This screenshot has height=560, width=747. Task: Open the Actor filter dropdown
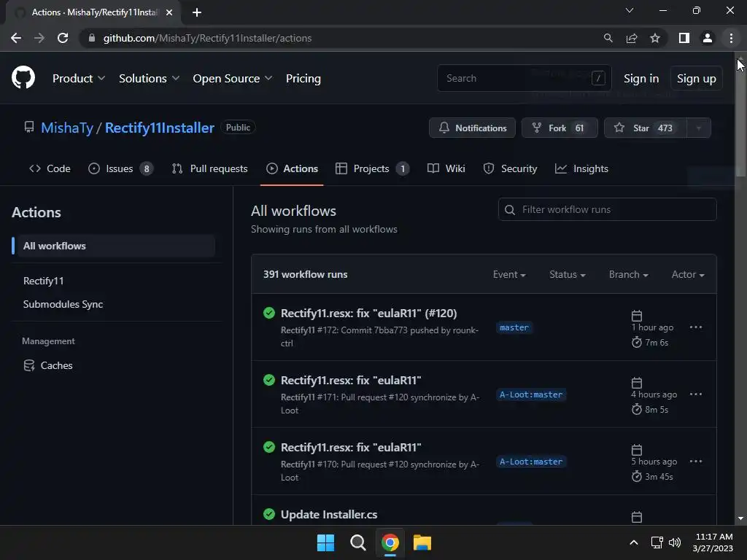[688, 275]
